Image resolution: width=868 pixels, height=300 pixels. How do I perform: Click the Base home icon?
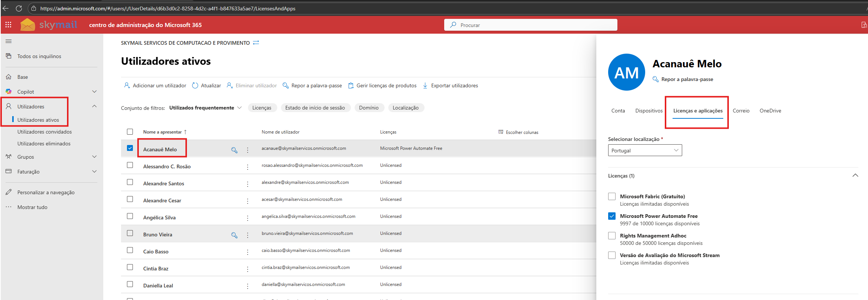[x=9, y=77]
